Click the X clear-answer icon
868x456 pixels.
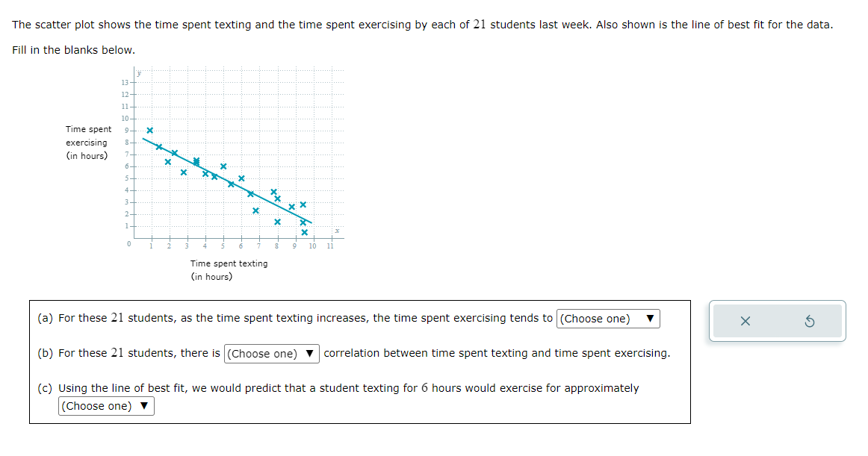point(744,319)
